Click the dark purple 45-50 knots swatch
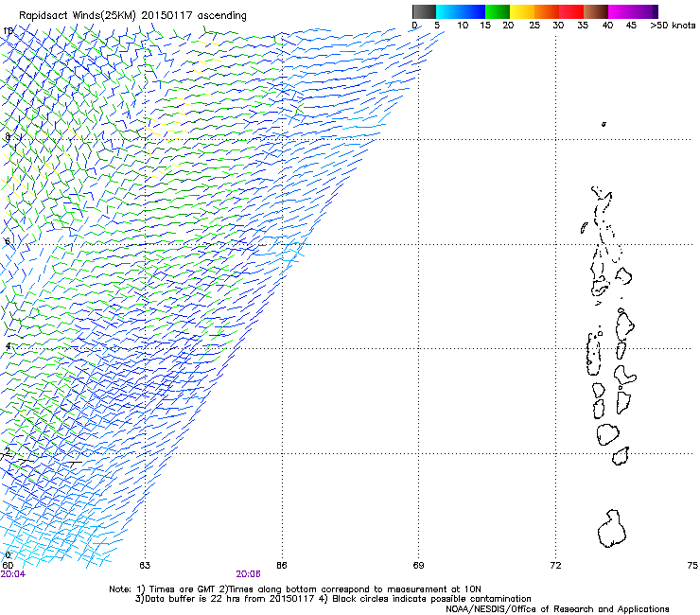This screenshot has height=615, width=700. coord(645,11)
